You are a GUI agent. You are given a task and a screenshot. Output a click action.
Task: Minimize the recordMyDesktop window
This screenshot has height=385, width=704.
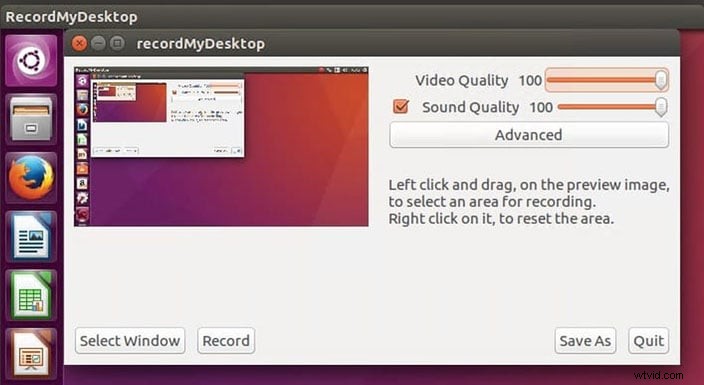point(98,44)
